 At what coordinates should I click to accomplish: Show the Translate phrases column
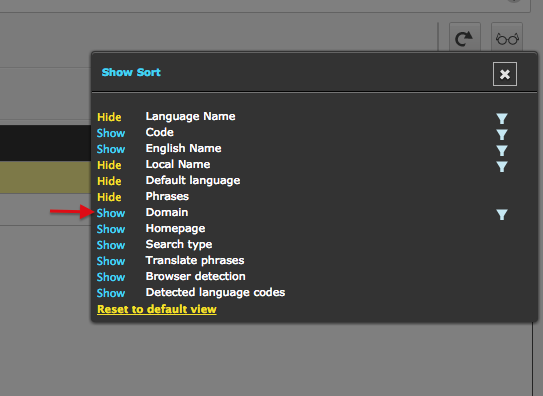pyautogui.click(x=111, y=261)
